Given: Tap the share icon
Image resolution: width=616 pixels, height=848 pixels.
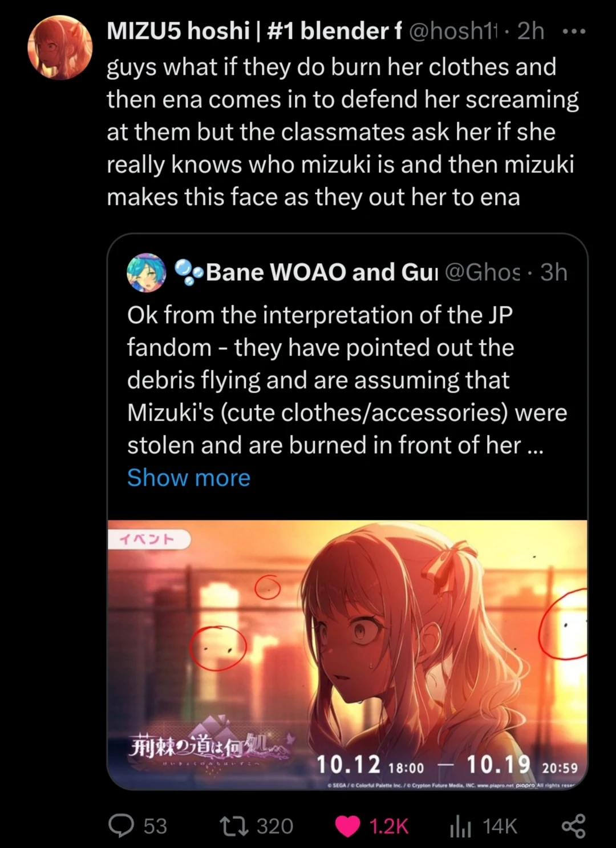Looking at the screenshot, I should tap(574, 826).
